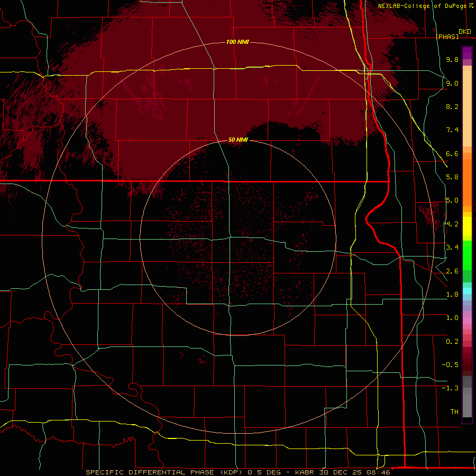Click the 0.2 value on the color scale

tap(452, 342)
